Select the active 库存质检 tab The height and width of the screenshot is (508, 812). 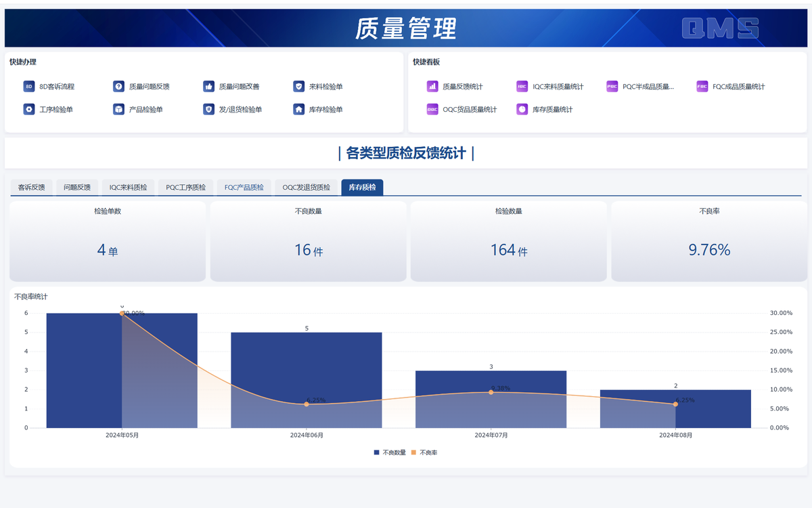click(x=362, y=188)
